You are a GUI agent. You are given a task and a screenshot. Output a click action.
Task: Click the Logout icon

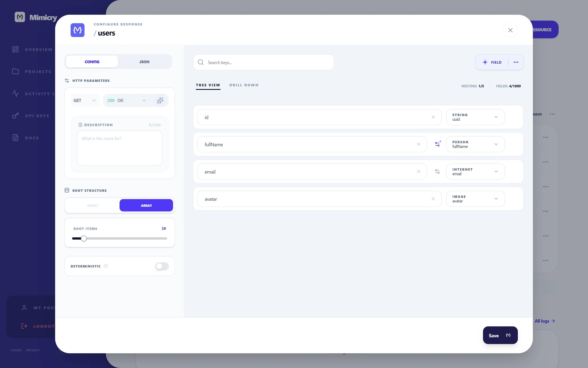tap(24, 326)
